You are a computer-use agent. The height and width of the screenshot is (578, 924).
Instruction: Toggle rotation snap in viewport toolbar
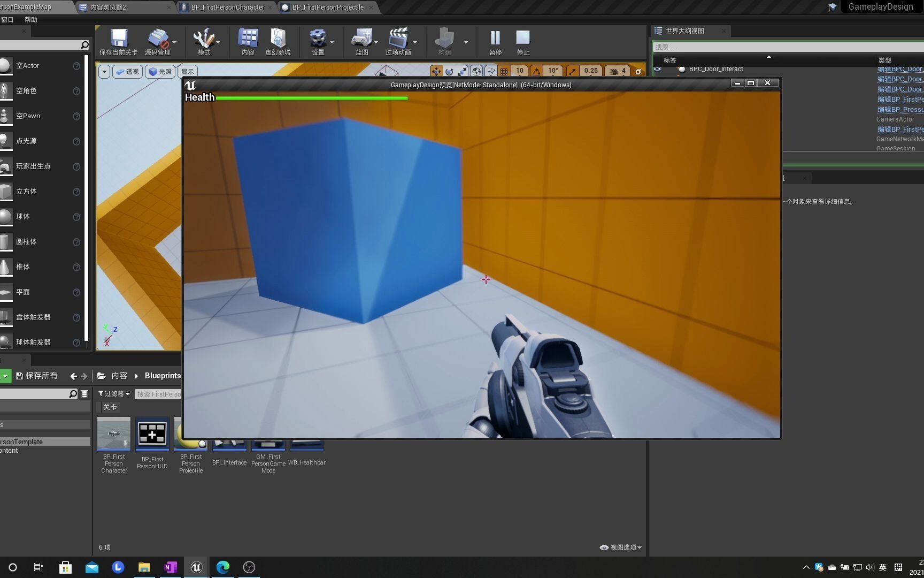[x=536, y=70]
